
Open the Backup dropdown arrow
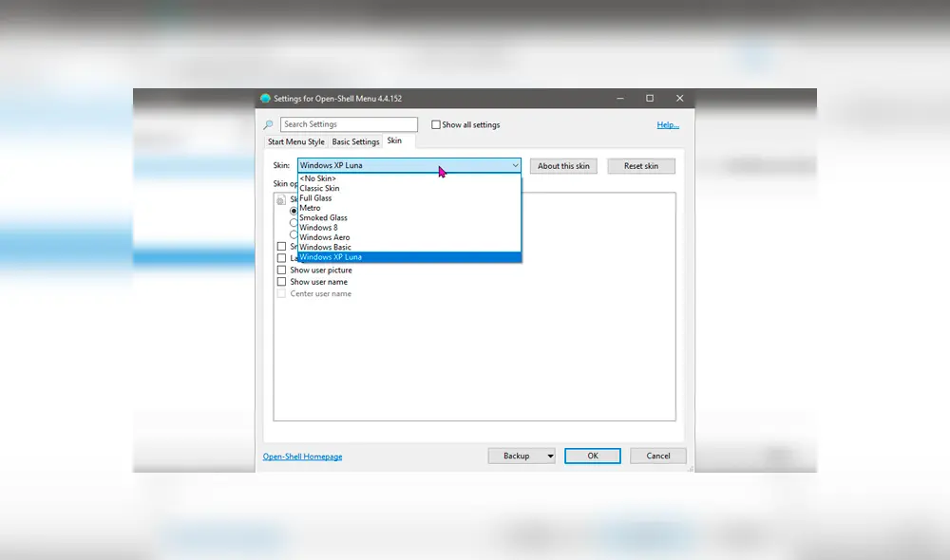point(549,456)
